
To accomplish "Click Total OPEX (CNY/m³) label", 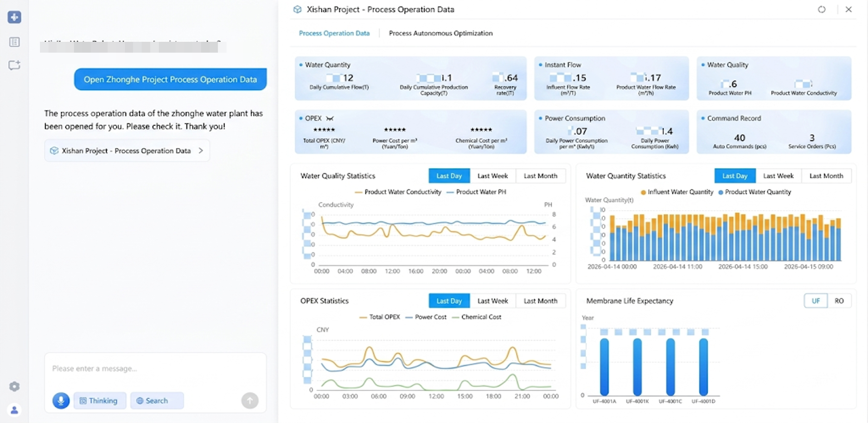I will 324,143.
